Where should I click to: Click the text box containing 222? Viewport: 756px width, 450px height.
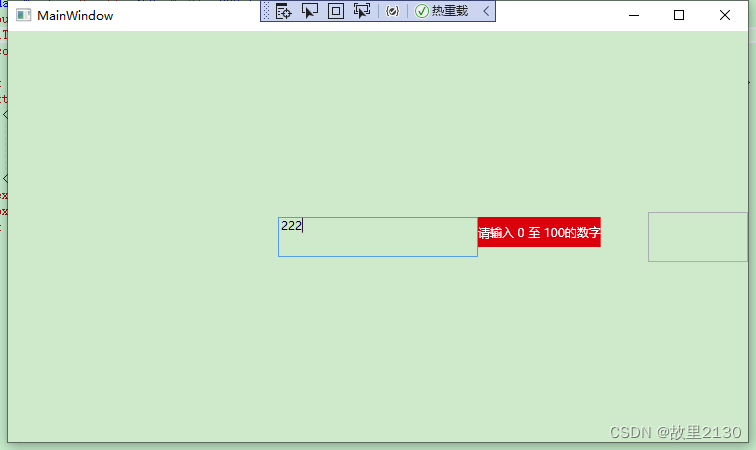[378, 237]
